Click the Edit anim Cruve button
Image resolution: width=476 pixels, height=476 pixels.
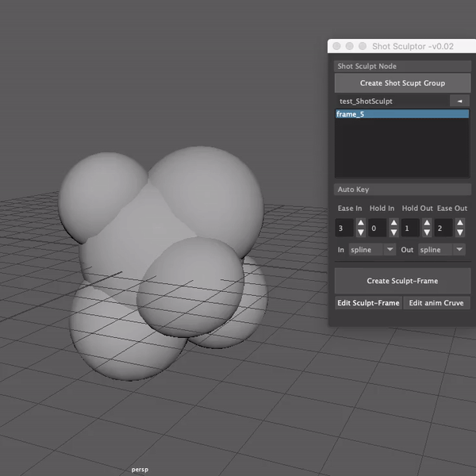436,303
